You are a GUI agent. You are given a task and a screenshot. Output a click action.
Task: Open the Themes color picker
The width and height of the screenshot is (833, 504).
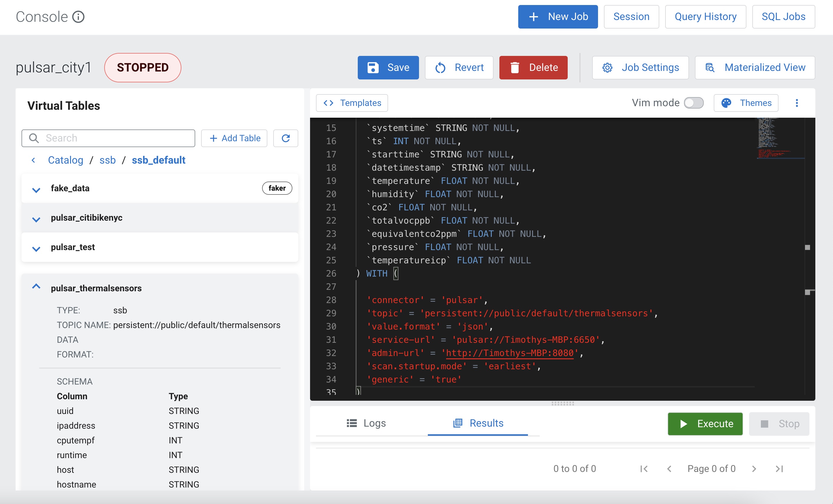click(746, 103)
